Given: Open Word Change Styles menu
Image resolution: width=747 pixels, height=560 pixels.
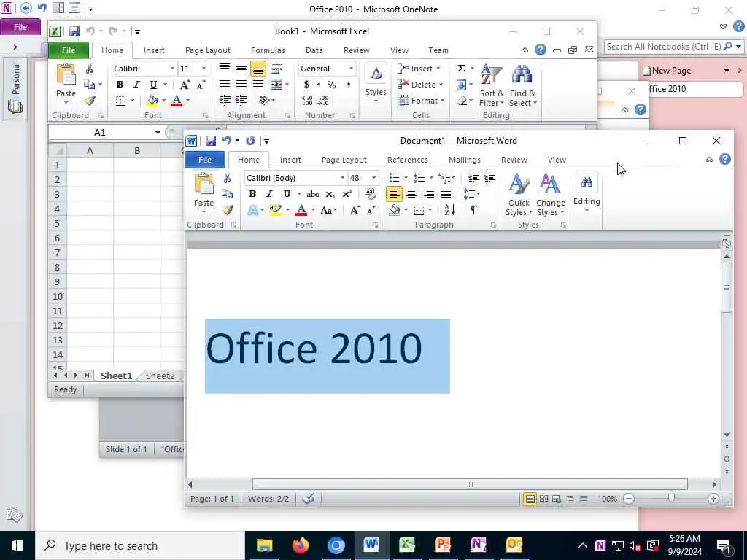Looking at the screenshot, I should point(550,195).
